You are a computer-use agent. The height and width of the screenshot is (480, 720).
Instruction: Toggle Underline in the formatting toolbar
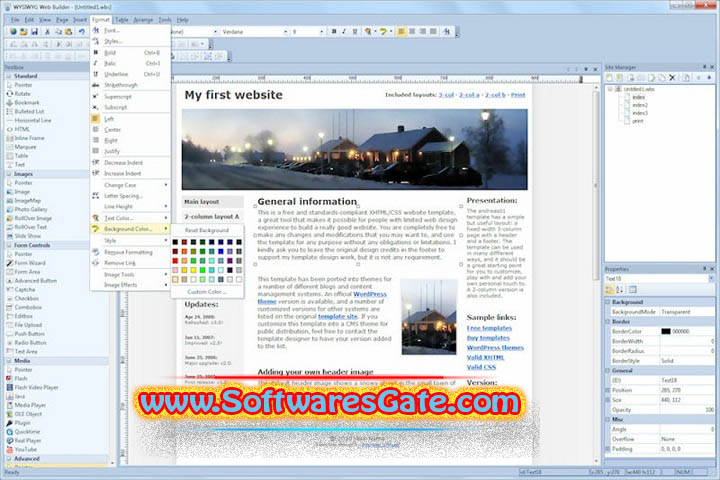coord(354,32)
